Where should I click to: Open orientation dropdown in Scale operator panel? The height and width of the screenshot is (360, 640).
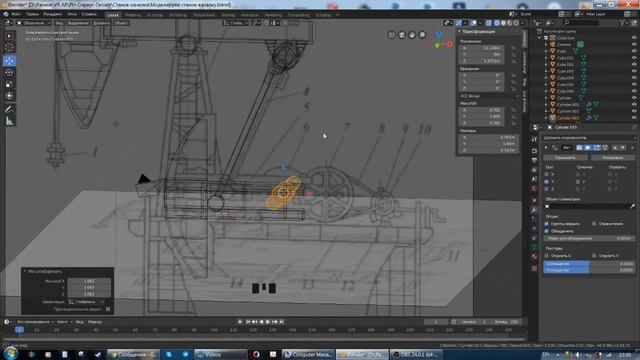pyautogui.click(x=86, y=302)
